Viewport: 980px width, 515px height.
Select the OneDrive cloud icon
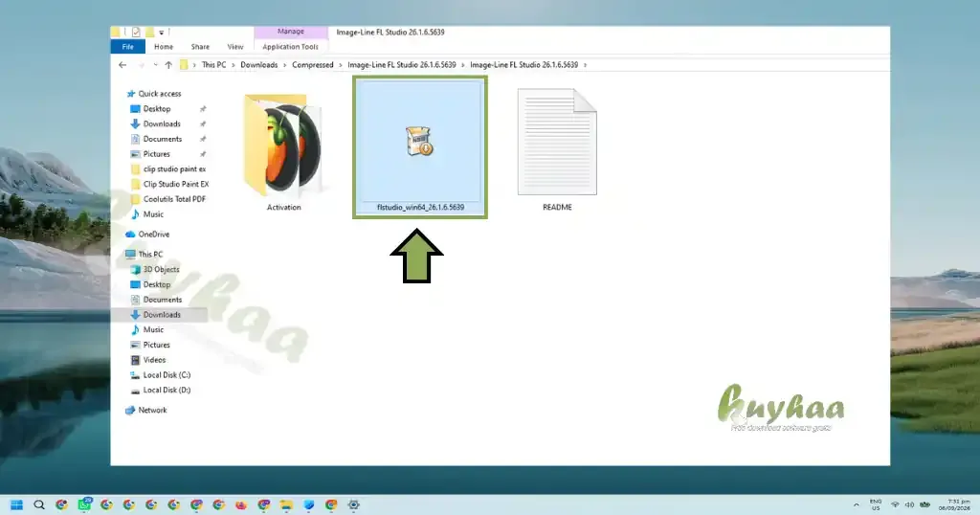point(130,235)
